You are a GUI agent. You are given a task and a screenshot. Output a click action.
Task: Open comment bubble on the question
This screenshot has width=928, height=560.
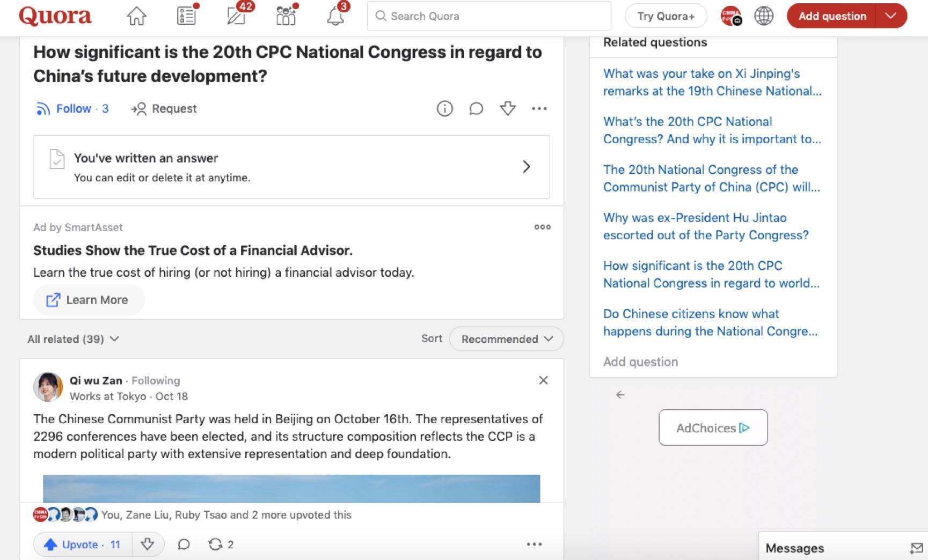click(476, 109)
